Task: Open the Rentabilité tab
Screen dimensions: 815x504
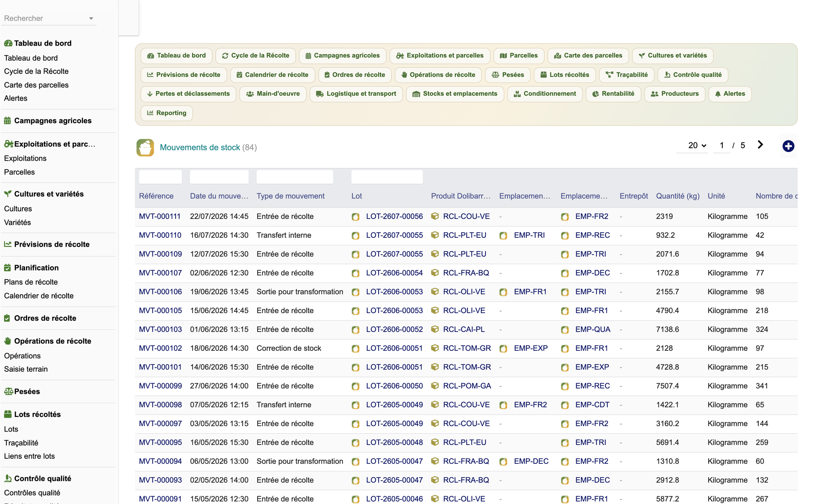Action: point(613,94)
